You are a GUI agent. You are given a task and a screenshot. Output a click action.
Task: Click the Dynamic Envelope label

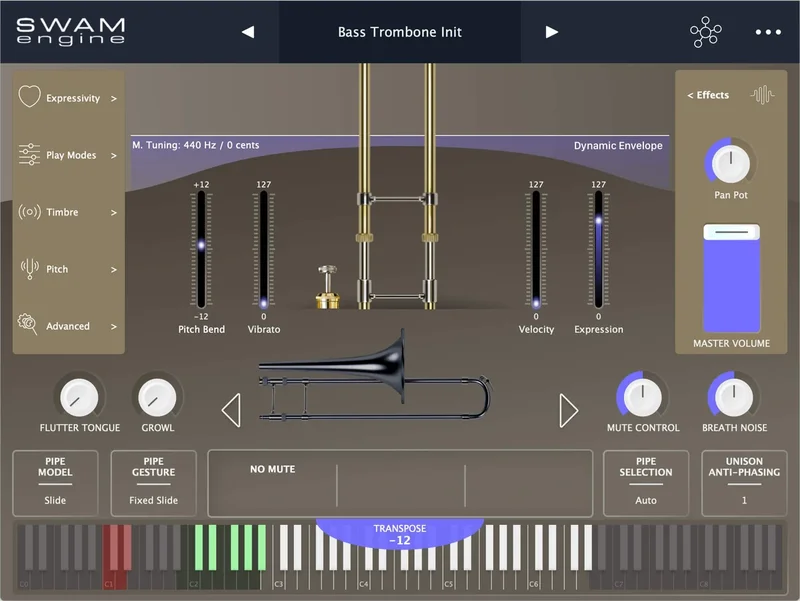(x=618, y=145)
